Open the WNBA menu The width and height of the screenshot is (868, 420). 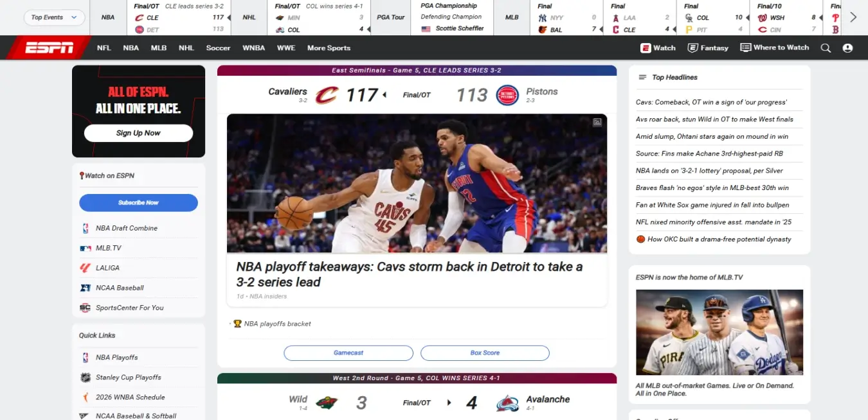(x=253, y=48)
